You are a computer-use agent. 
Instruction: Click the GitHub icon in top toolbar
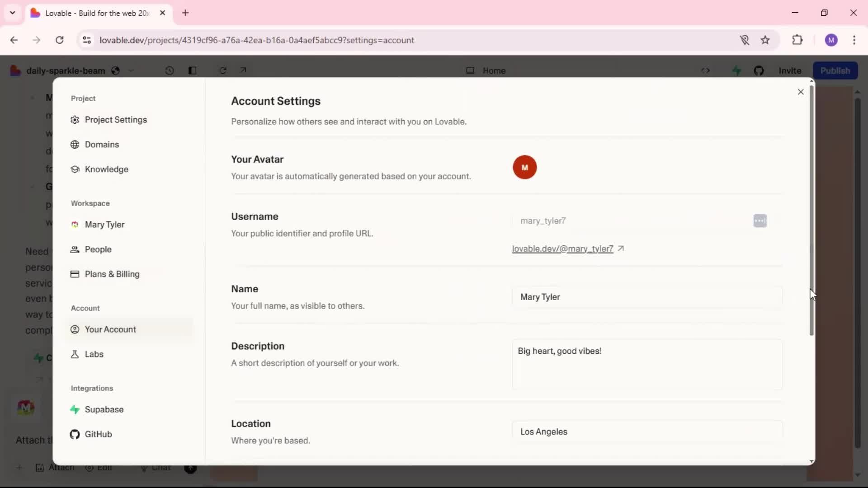[x=759, y=70]
